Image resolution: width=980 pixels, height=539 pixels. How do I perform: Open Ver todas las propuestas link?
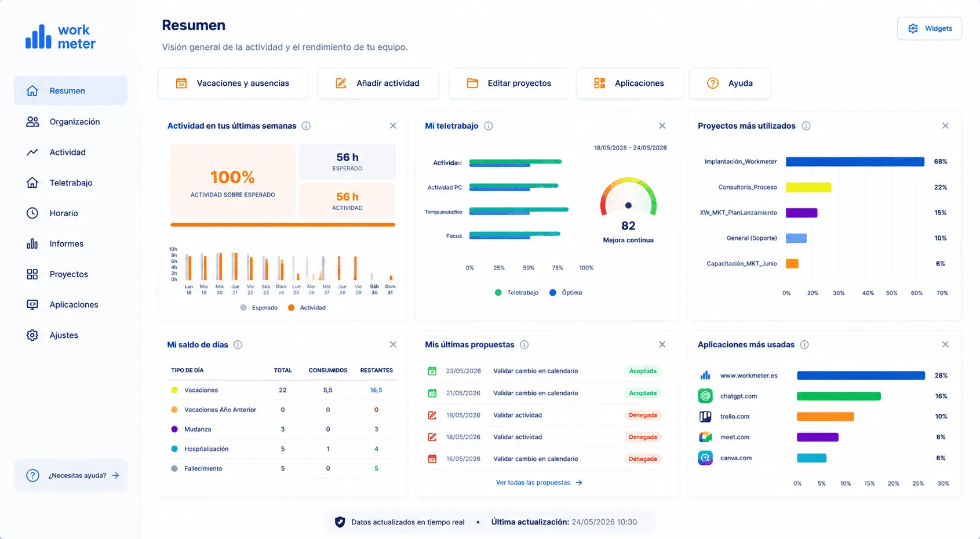539,483
